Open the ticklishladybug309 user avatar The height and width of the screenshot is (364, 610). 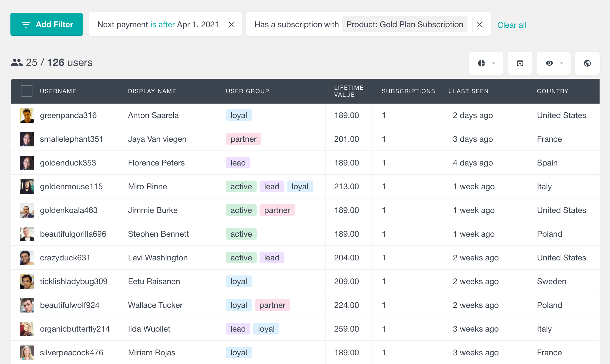(x=27, y=282)
